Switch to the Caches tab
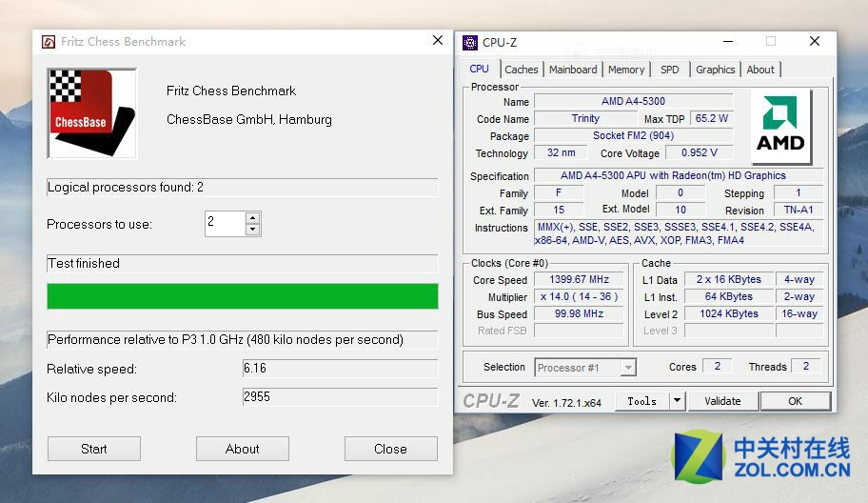This screenshot has height=503, width=868. pos(522,70)
